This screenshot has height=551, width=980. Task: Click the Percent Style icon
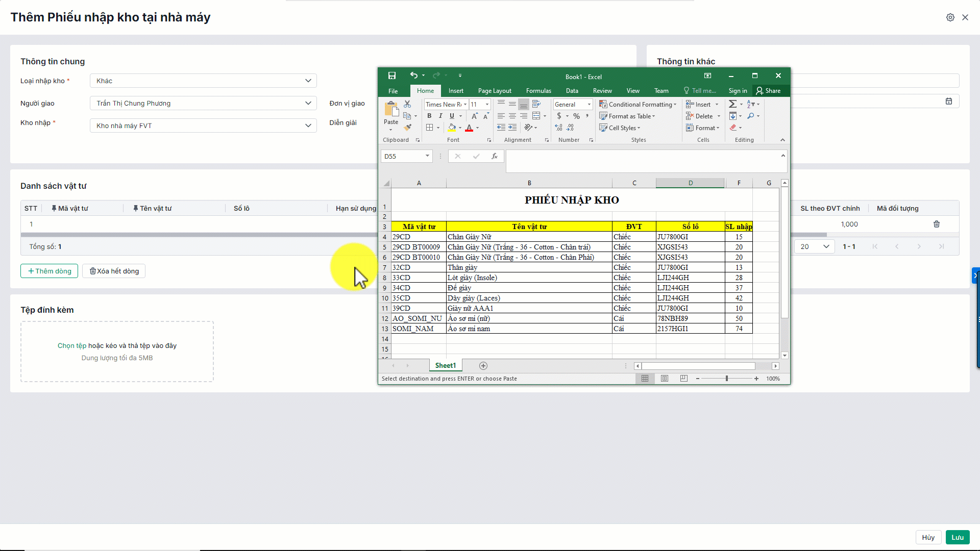pos(576,116)
